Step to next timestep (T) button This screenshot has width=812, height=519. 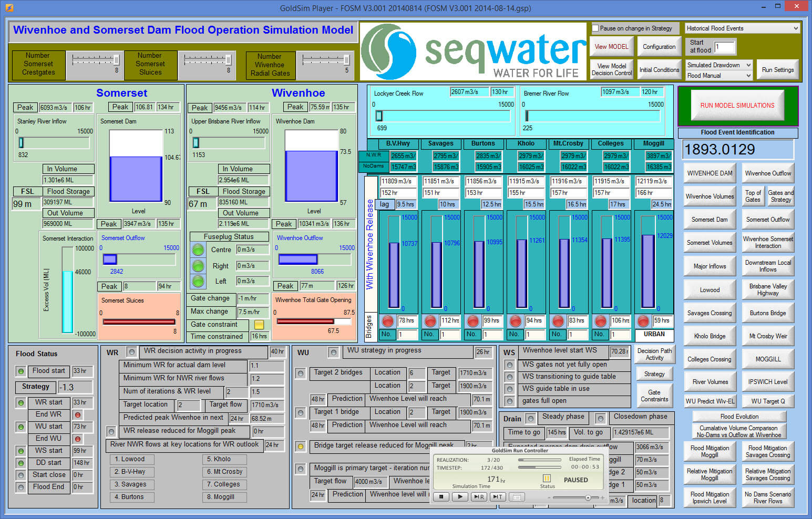tap(497, 496)
